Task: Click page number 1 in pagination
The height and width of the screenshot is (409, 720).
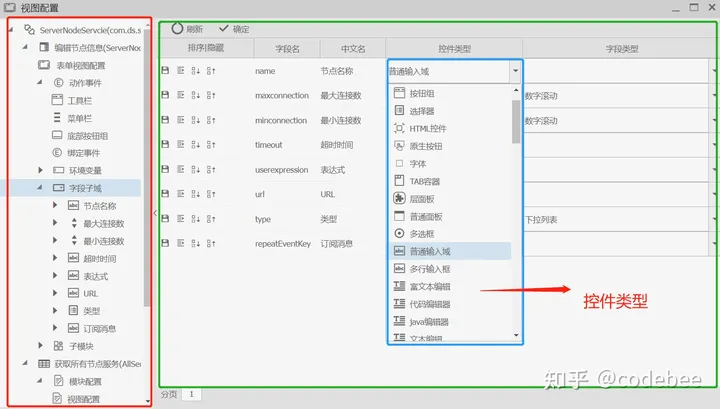Action: pyautogui.click(x=191, y=395)
